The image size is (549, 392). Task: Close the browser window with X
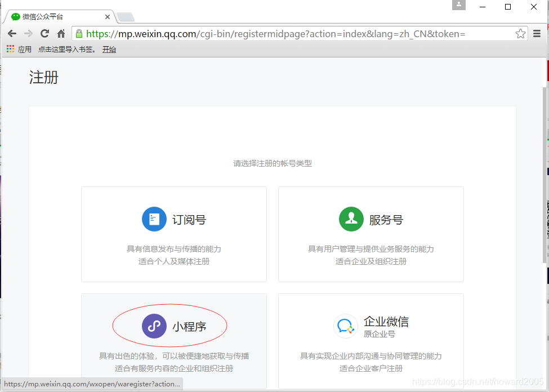[534, 7]
